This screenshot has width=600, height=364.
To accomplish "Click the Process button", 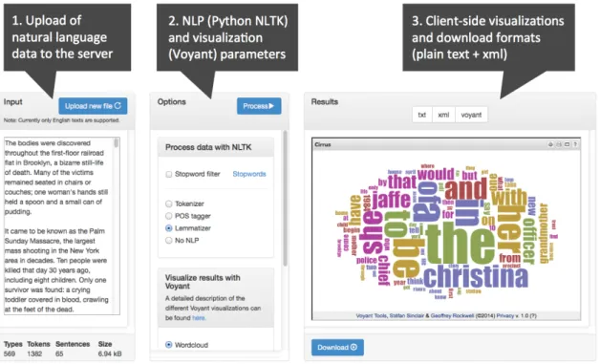I will 259,106.
